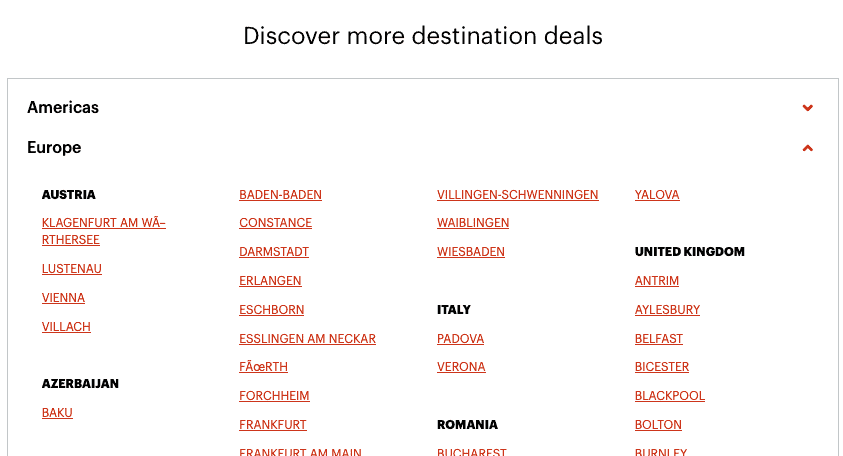Screen dimensions: 843x456
Task: Collapse the Europe section chevron
Action: click(808, 148)
